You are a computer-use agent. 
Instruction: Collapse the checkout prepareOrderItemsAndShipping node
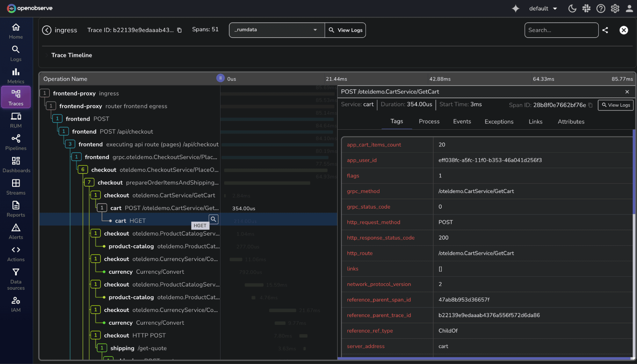pos(89,182)
